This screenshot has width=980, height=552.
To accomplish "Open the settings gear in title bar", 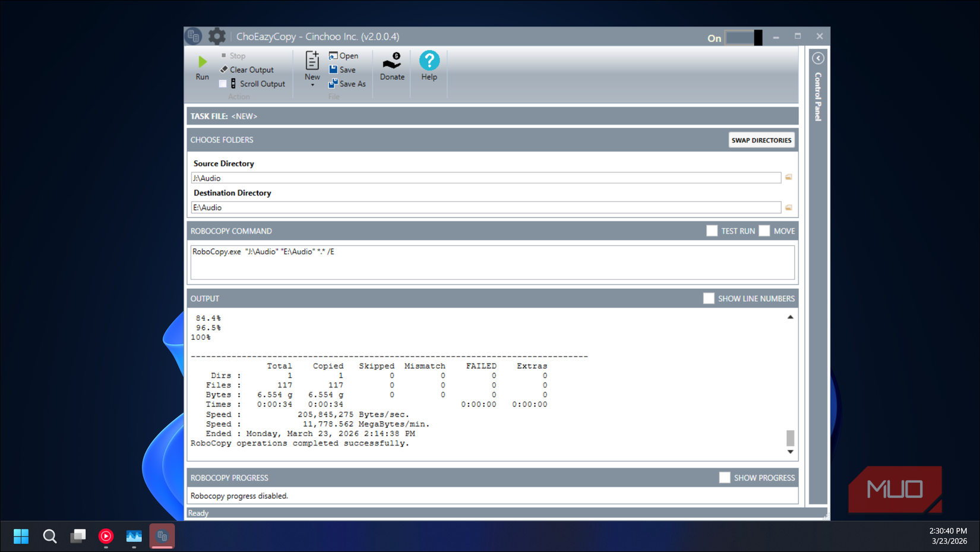I will [216, 36].
